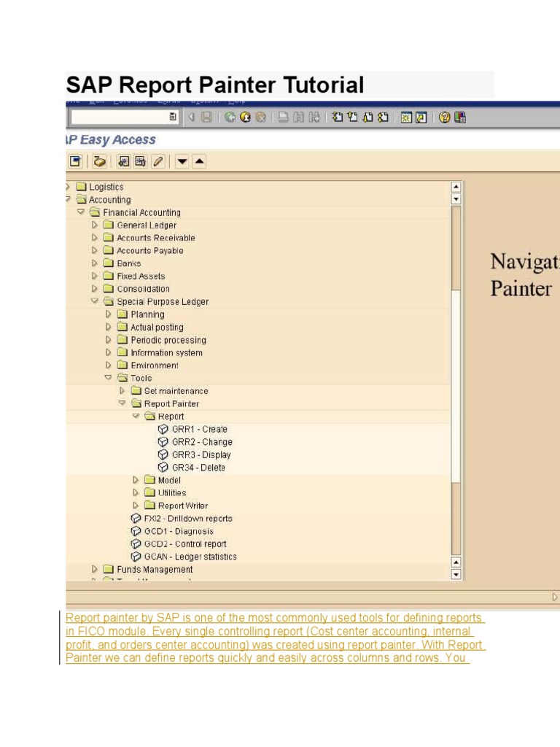The height and width of the screenshot is (747, 560).
Task: Click the tree scrollbar's bottom down arrow
Action: click(456, 574)
